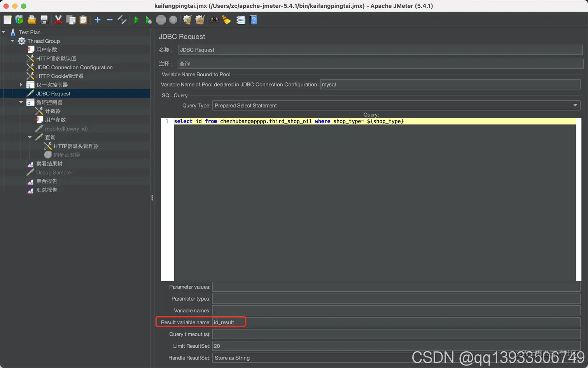The width and height of the screenshot is (588, 368).
Task: Open 察看结果树 listener
Action: coord(49,164)
